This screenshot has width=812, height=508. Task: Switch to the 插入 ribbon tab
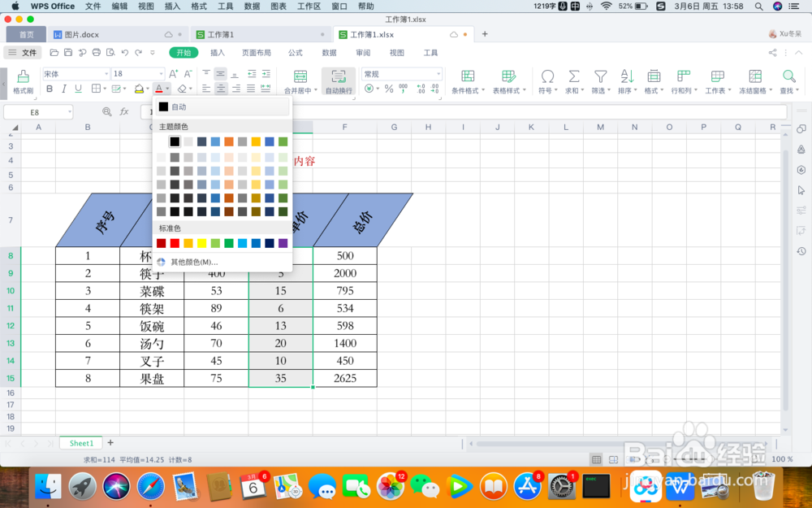coord(218,53)
